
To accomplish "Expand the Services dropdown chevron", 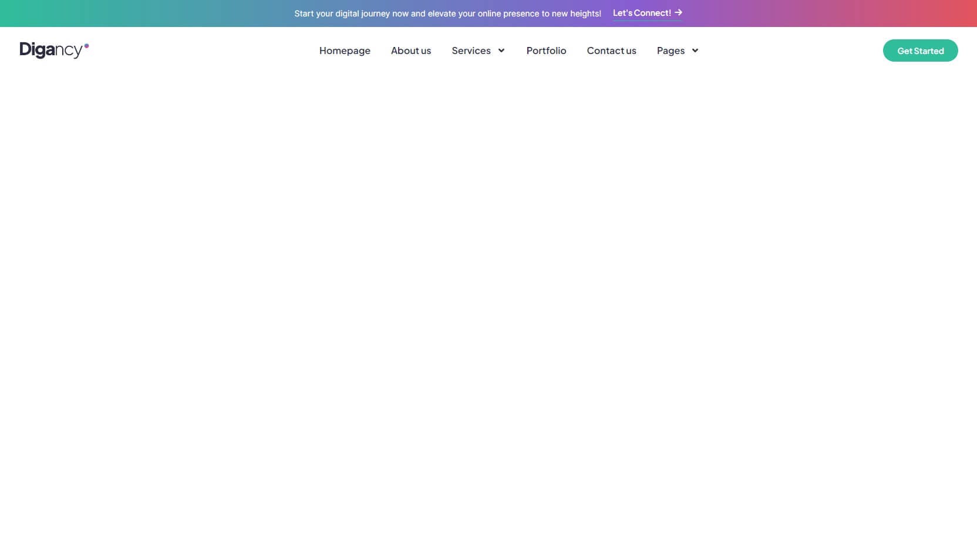I will tap(501, 50).
